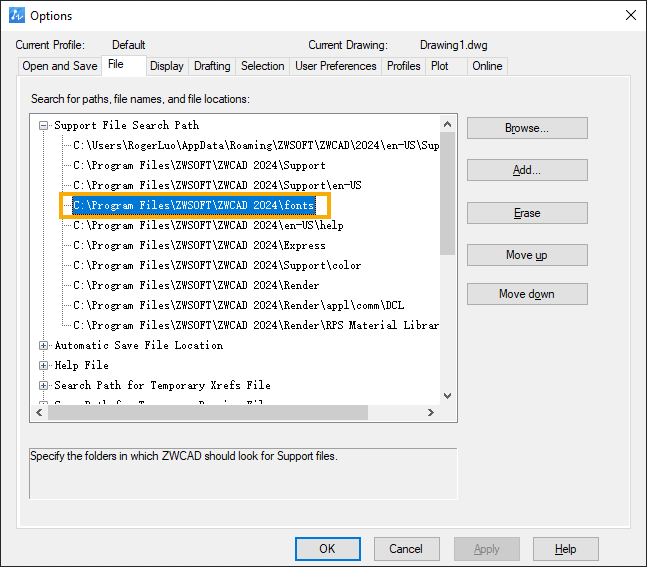Click the Move down button
This screenshot has height=567, width=647.
[527, 294]
